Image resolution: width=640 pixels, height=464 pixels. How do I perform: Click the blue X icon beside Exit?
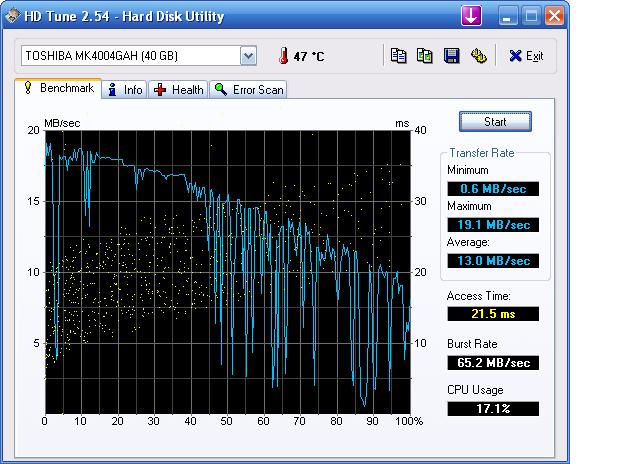coord(516,56)
